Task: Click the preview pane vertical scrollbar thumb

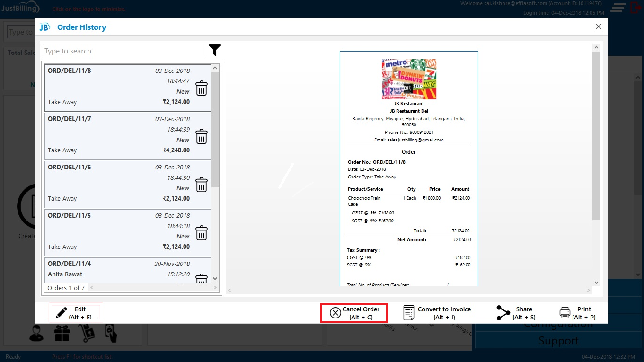Action: point(596,136)
